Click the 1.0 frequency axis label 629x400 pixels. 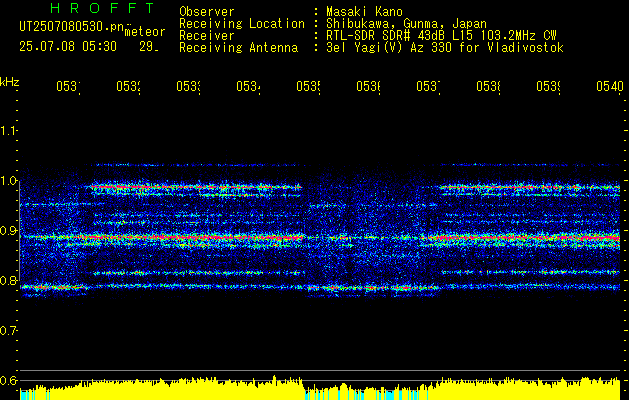tap(8, 181)
